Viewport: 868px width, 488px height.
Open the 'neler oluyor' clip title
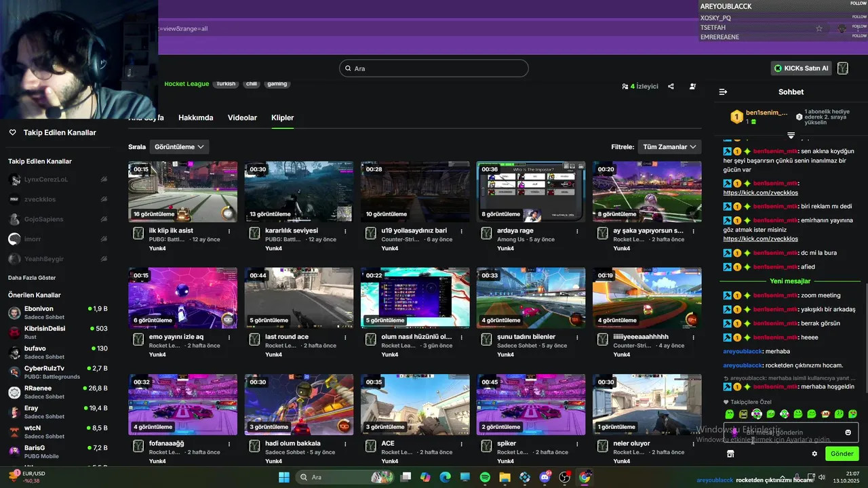point(632,444)
